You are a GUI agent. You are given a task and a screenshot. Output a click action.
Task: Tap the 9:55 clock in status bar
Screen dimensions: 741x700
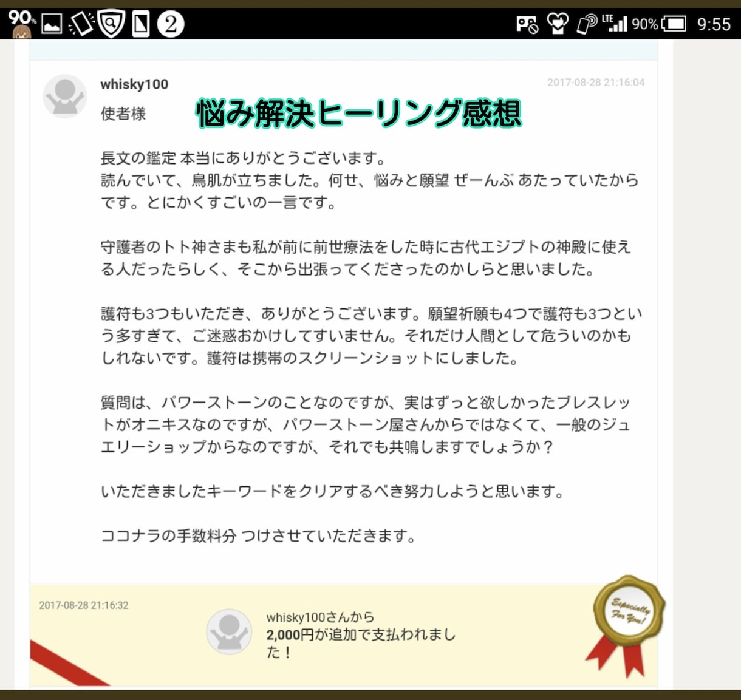coord(714,24)
